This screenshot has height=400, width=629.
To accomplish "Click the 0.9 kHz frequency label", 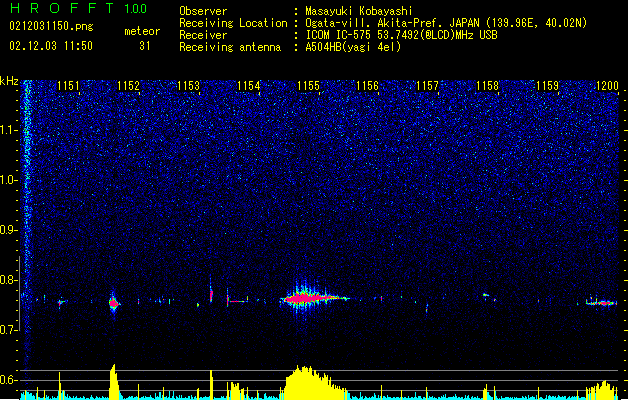I will click(x=8, y=230).
